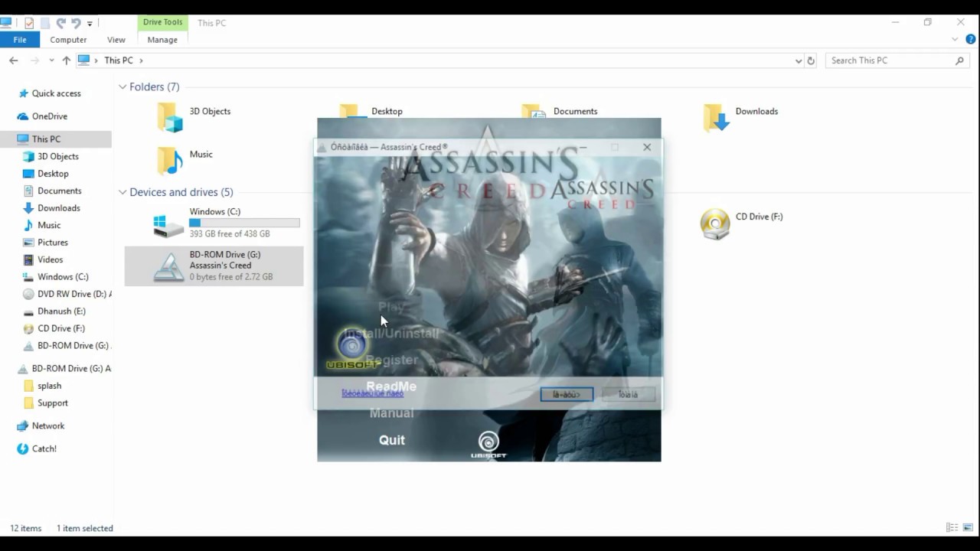Collapse the Devices and drives (5) section
The width and height of the screenshot is (980, 551).
pyautogui.click(x=122, y=192)
